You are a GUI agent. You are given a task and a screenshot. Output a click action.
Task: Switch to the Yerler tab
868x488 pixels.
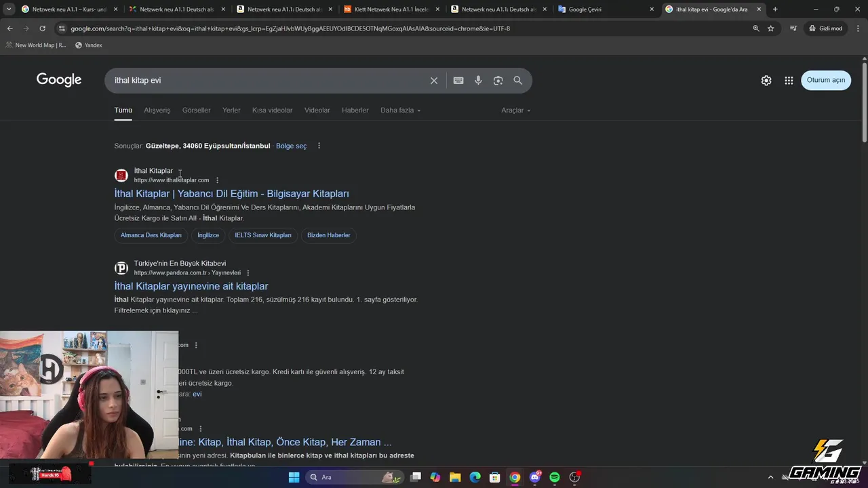[x=231, y=110]
